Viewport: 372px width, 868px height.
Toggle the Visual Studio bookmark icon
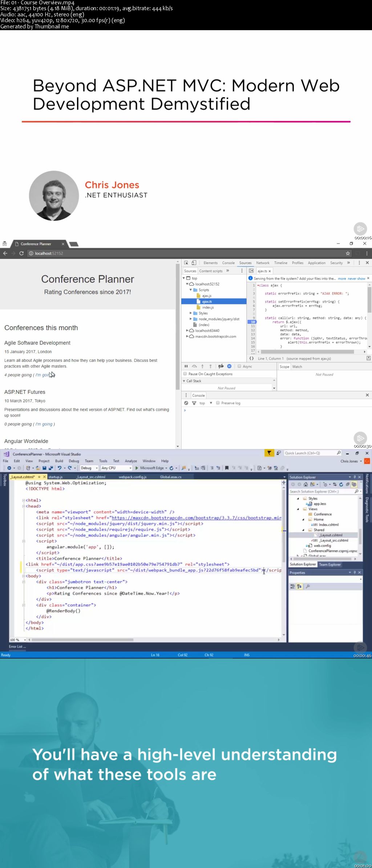click(x=227, y=468)
